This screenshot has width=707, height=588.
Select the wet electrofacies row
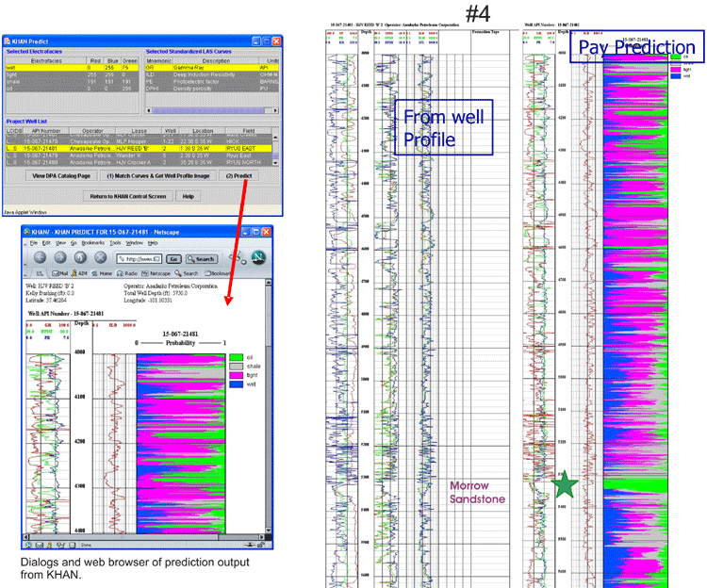tap(72, 68)
